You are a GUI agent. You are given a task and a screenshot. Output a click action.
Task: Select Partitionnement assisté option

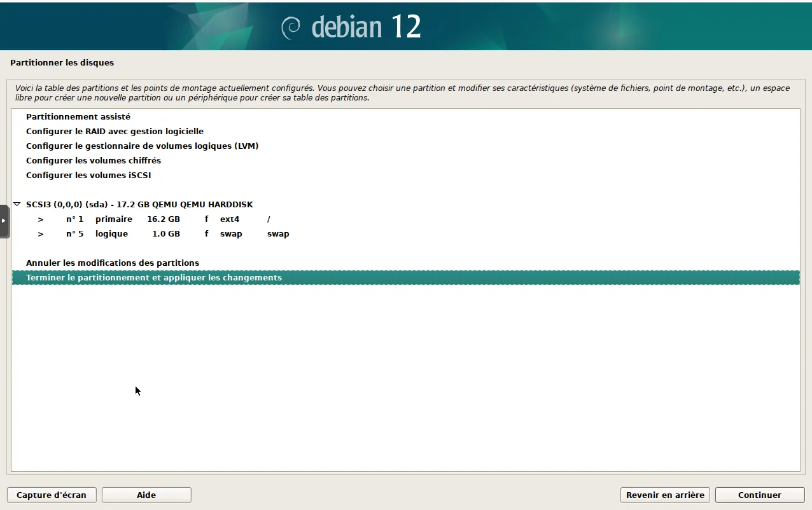pos(406,117)
